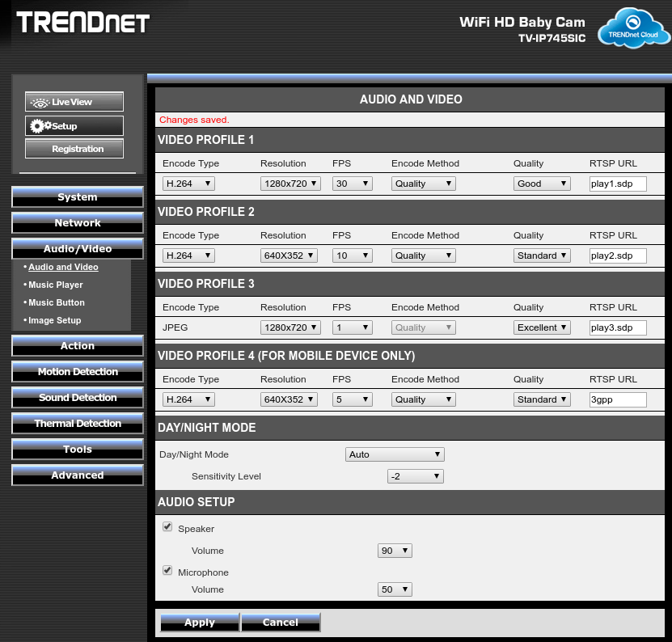Click the play2.sdp RTSP URL field
This screenshot has width=672, height=642.
[618, 256]
